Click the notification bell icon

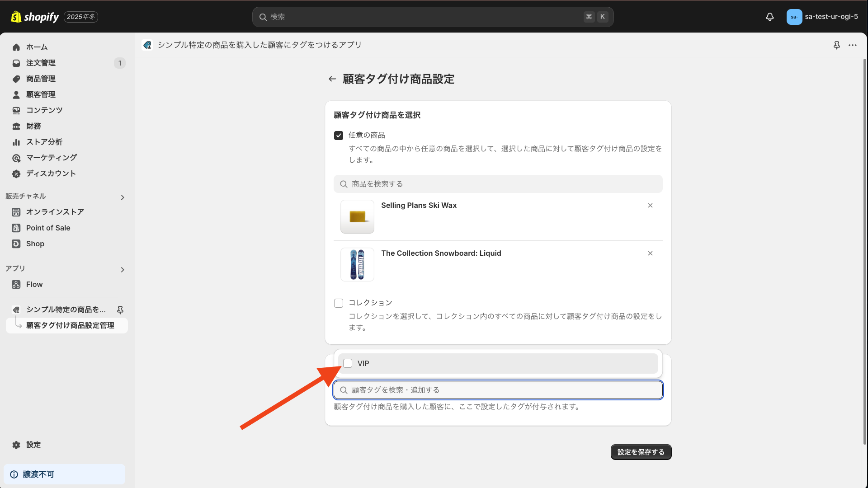click(x=769, y=17)
